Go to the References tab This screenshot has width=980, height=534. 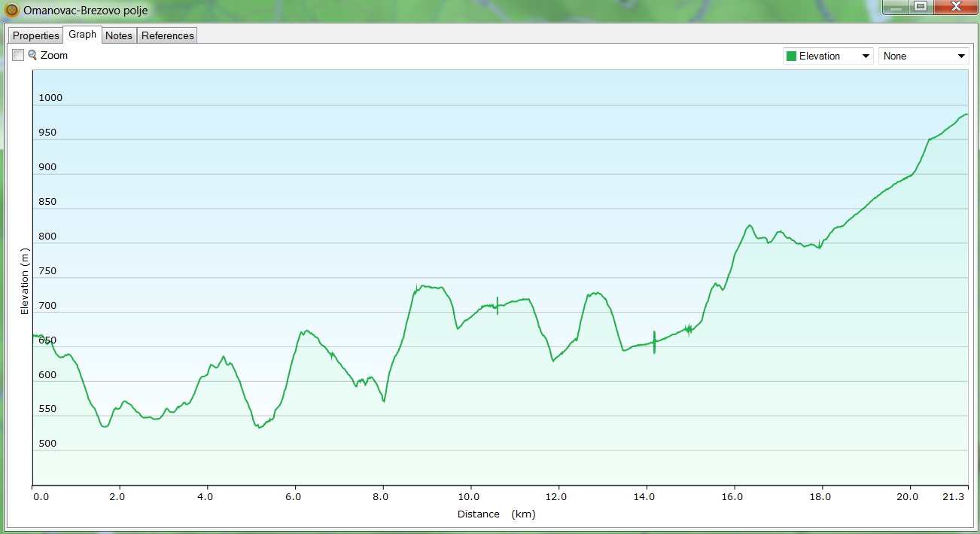pyautogui.click(x=168, y=35)
